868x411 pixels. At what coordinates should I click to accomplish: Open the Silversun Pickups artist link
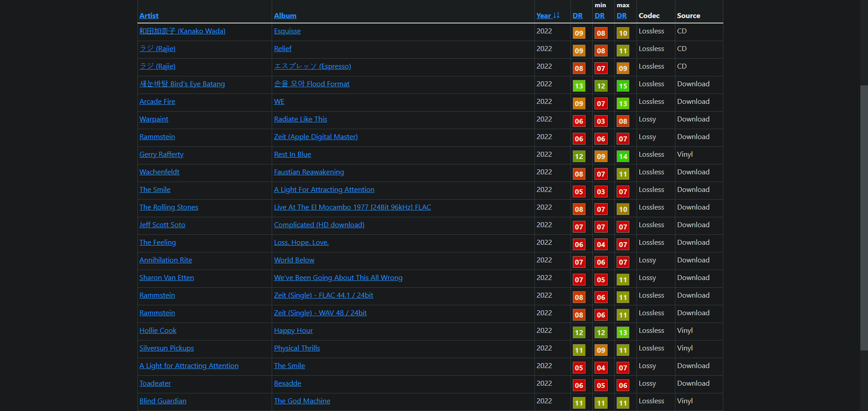pyautogui.click(x=166, y=348)
